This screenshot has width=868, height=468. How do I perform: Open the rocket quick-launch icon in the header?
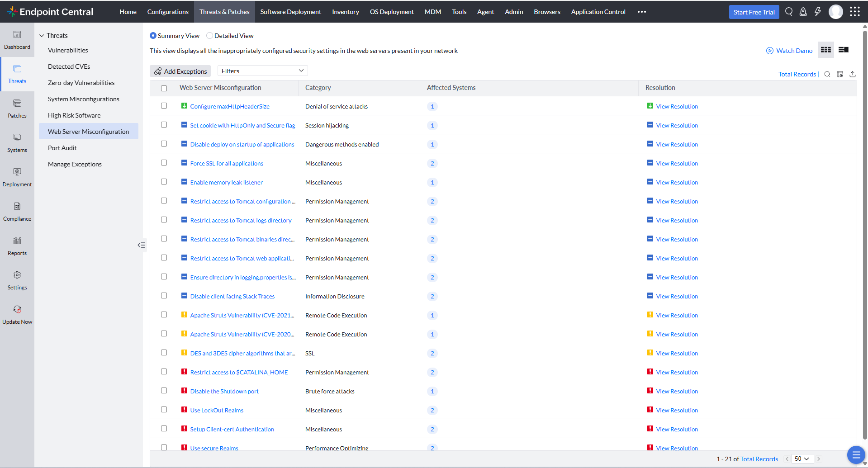pyautogui.click(x=803, y=12)
